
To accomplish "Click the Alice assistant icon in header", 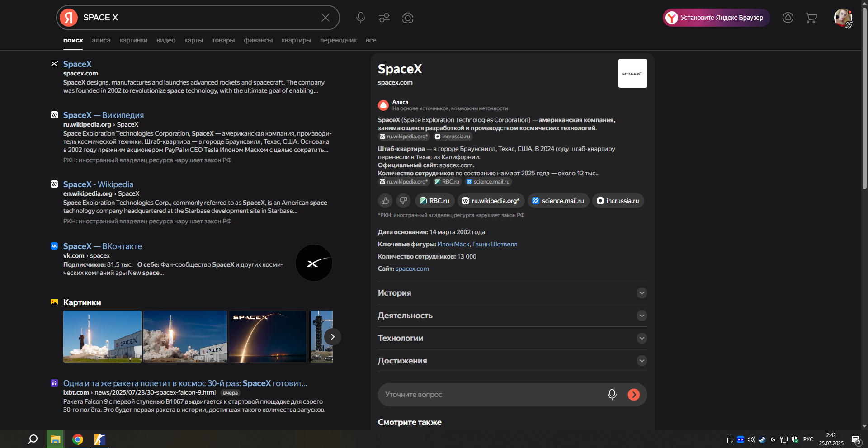I will 788,18.
